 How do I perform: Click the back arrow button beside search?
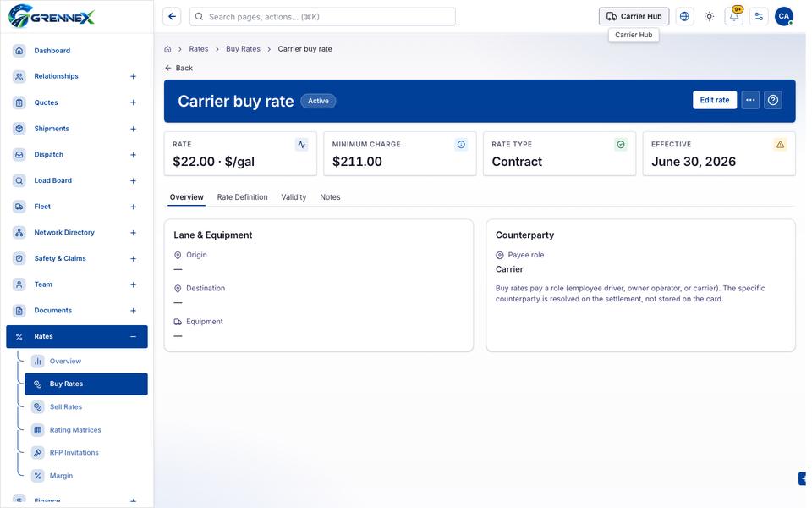coord(172,17)
